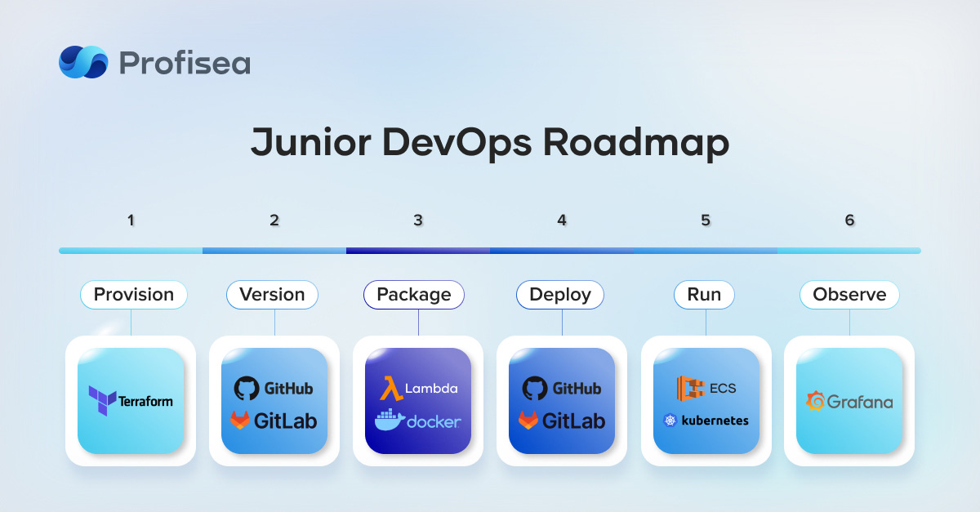Select the Junior DevOps Roadmap heading
The image size is (980, 512).
click(x=490, y=143)
